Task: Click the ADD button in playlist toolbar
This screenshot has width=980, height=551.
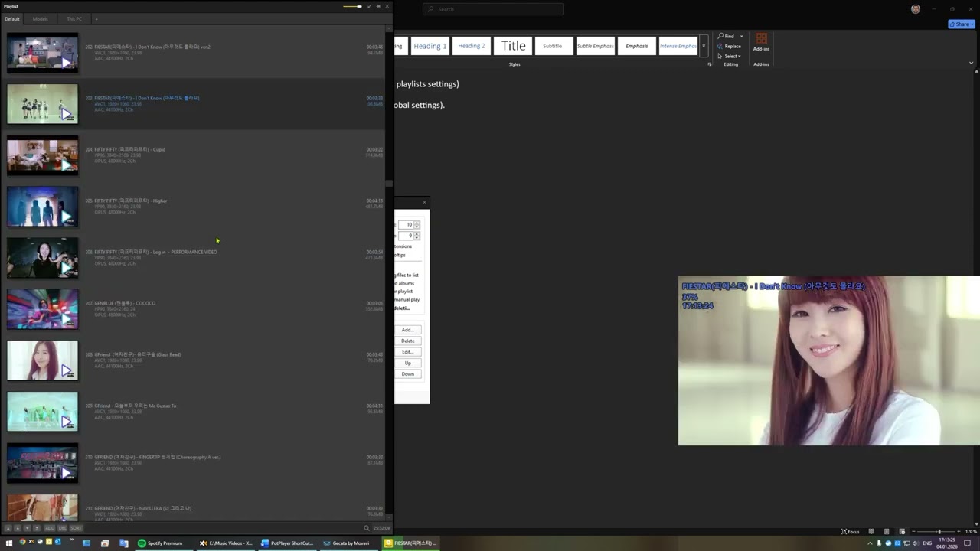Action: pos(50,528)
